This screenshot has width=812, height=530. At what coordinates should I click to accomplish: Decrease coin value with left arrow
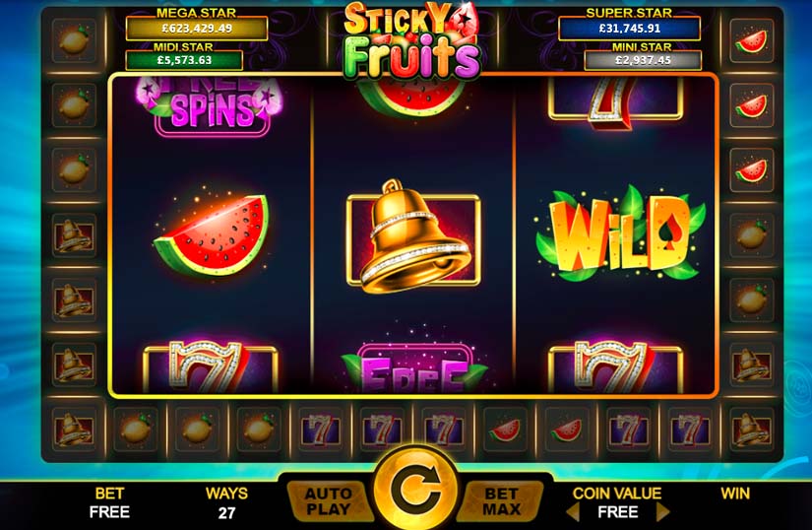573,512
